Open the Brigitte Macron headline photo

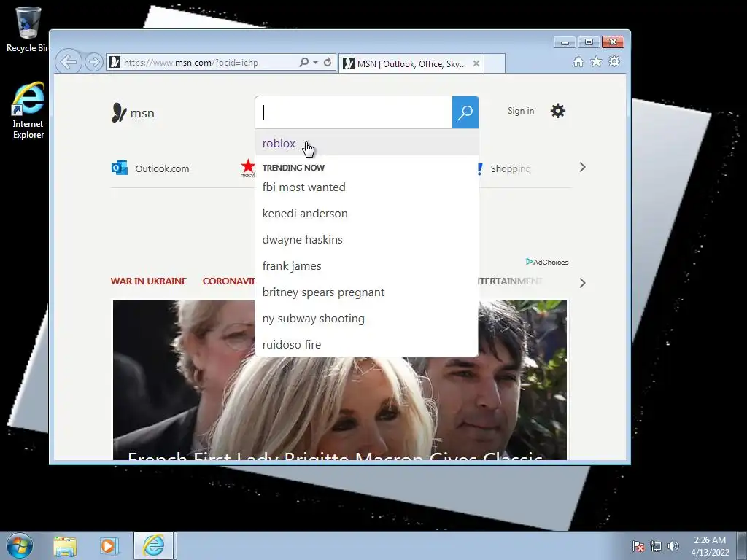pyautogui.click(x=340, y=380)
